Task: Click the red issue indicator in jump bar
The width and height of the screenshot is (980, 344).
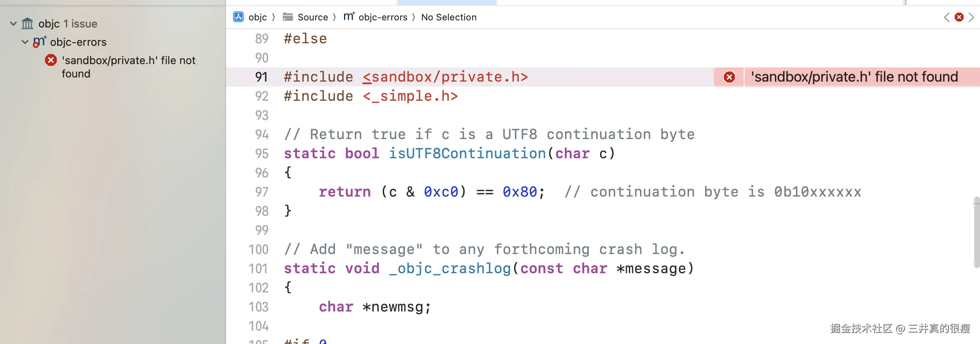Action: 959,17
